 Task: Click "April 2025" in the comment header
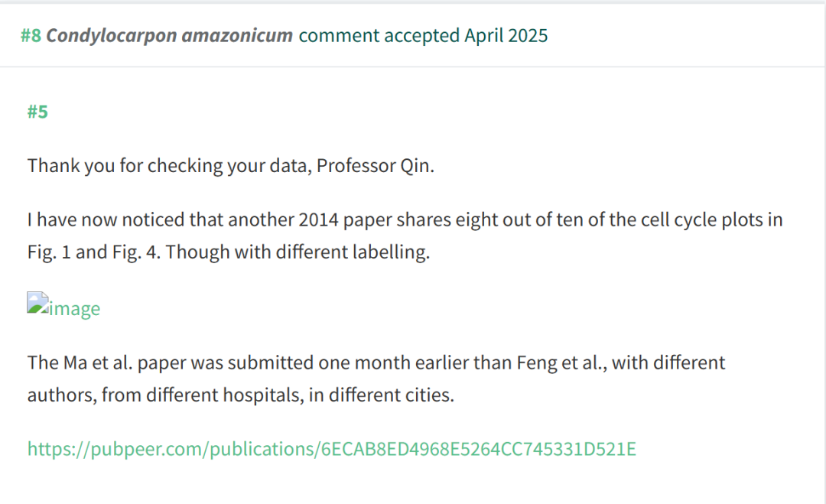pyautogui.click(x=506, y=35)
